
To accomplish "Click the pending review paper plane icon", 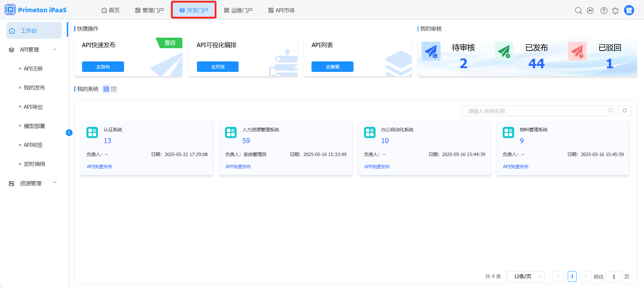I will tap(431, 51).
